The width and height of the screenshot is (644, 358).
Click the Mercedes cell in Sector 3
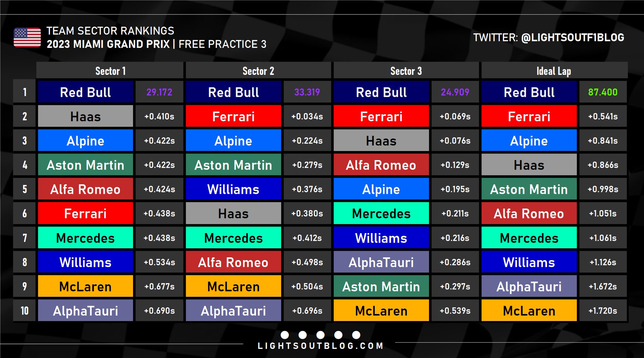pos(381,213)
